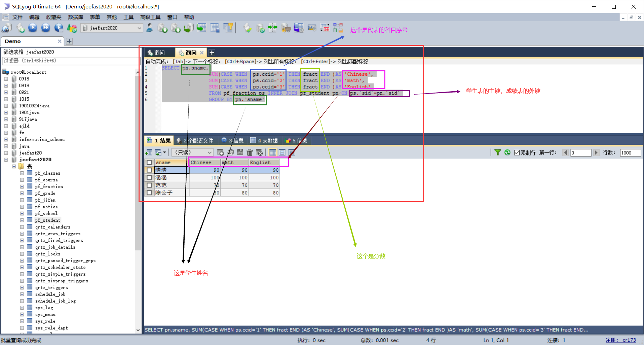Duplicate the current row icon
Viewport: 644px width, 345px height.
click(x=230, y=152)
